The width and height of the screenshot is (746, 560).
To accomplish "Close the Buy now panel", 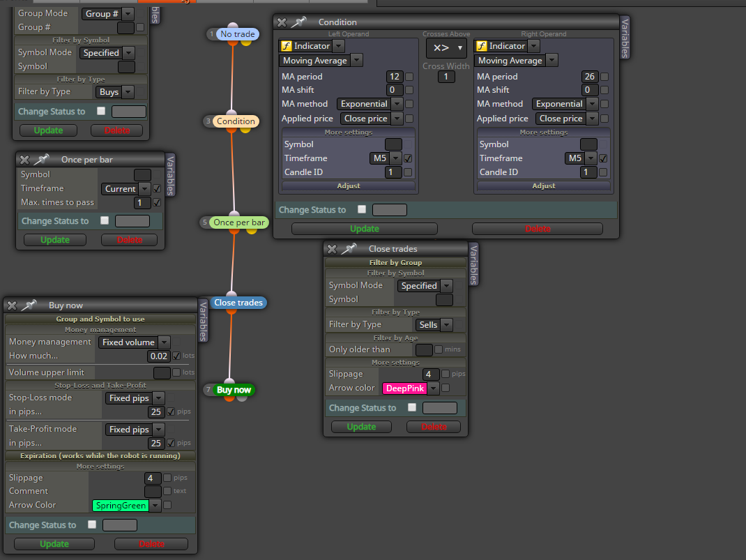I will click(x=12, y=305).
